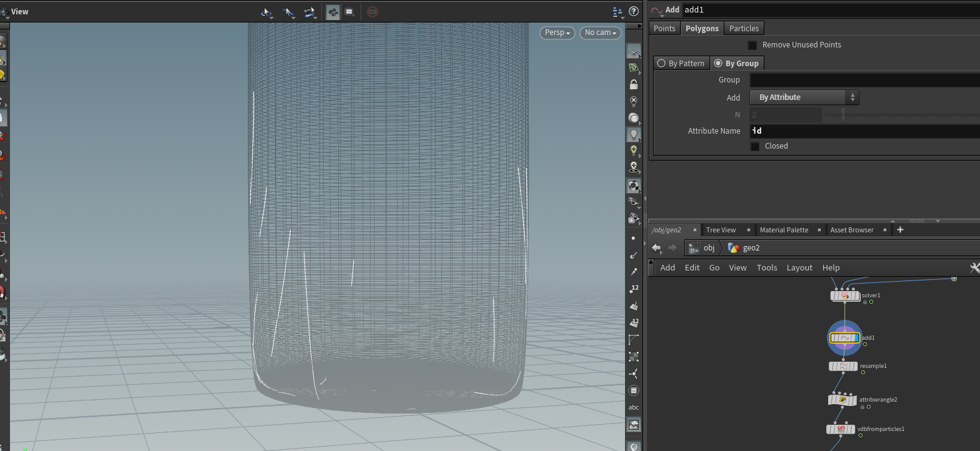Switch to the Particles tab
The height and width of the screenshot is (451, 980).
744,28
